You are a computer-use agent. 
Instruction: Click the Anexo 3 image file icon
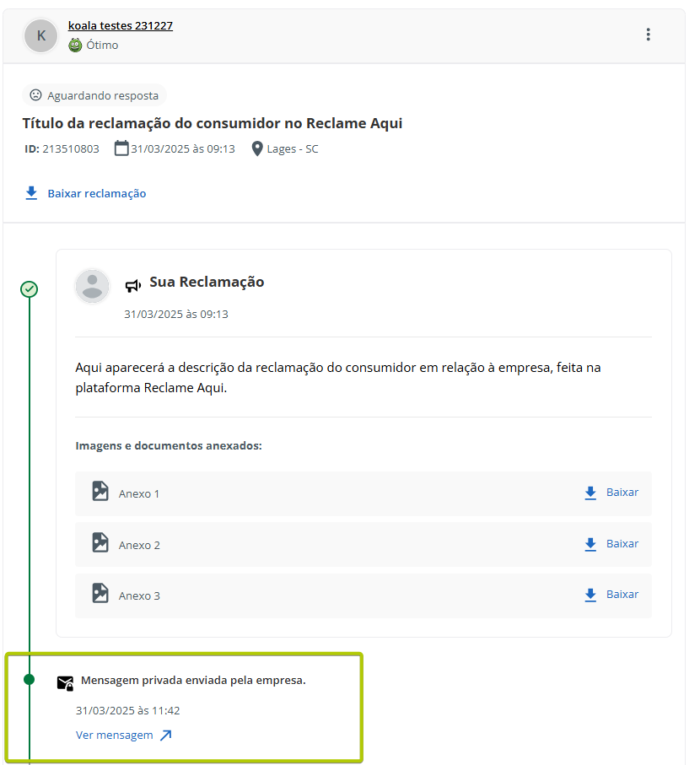point(100,594)
